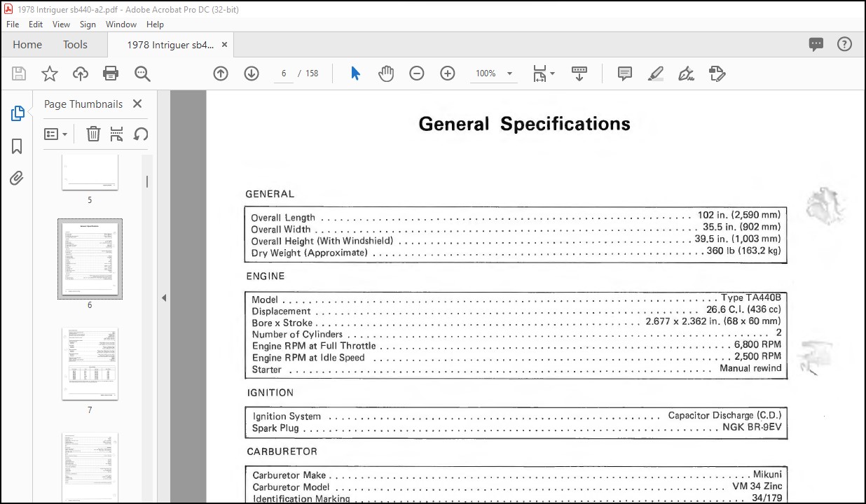The image size is (866, 504).
Task: Add the document to starred favorites
Action: [x=50, y=73]
